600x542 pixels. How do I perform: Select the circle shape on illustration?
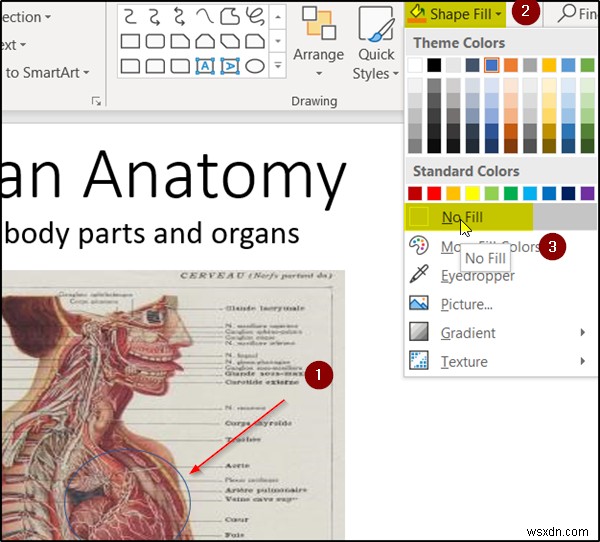(127, 494)
